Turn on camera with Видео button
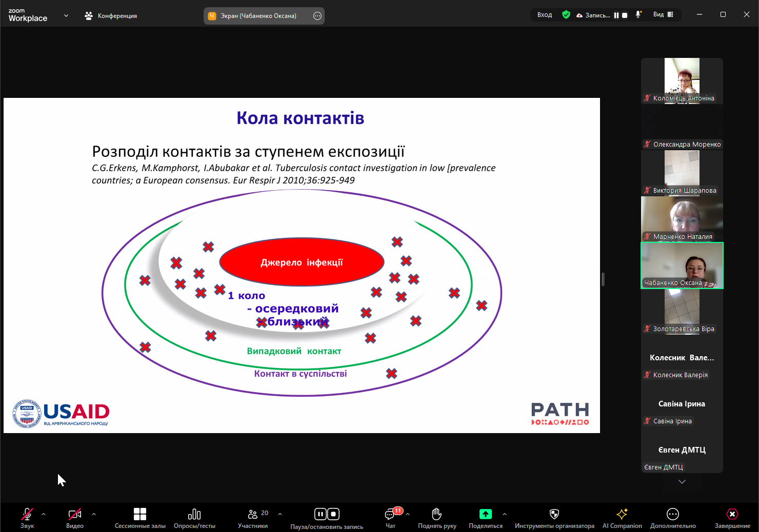The image size is (759, 532). pyautogui.click(x=75, y=514)
